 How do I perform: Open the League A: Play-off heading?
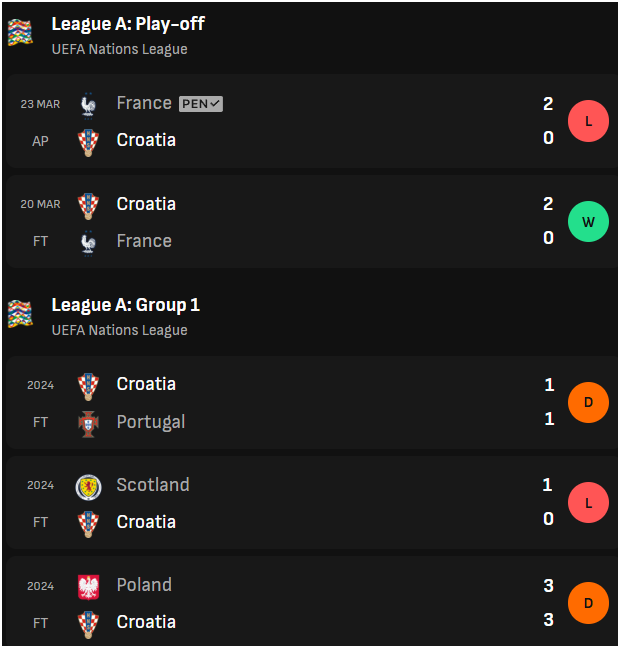pos(128,24)
